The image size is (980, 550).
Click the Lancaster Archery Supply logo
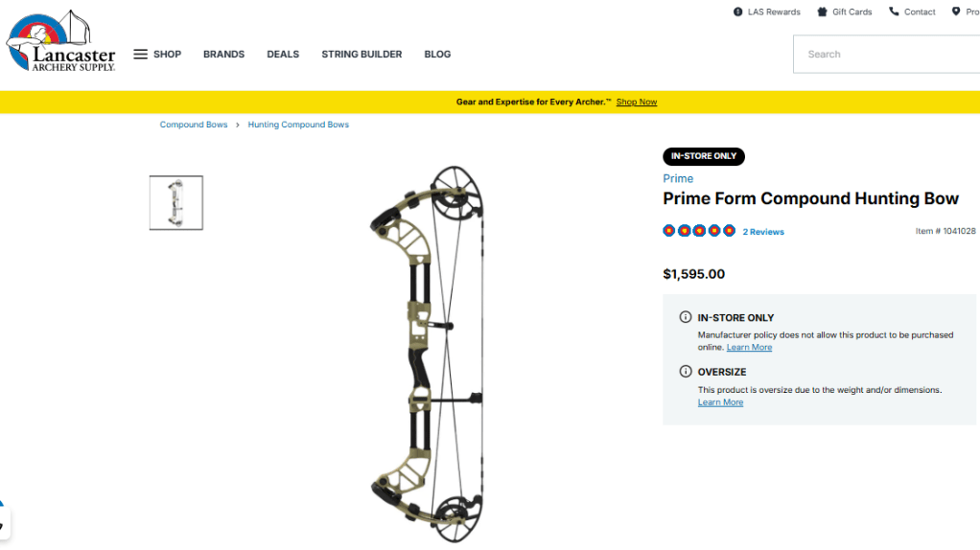click(61, 43)
